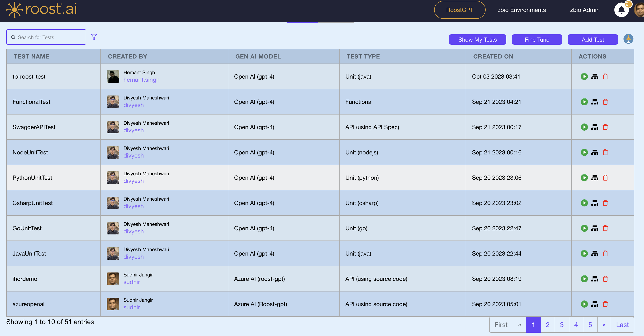Screen dimensions: 644x336
Task: Open the RoostGPT menu item
Action: (460, 10)
